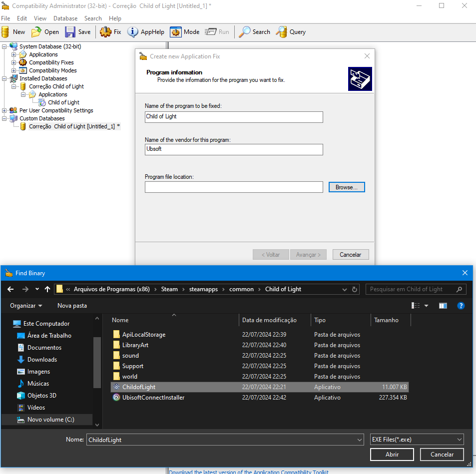Click the AppHelp toolbar icon

tap(133, 32)
